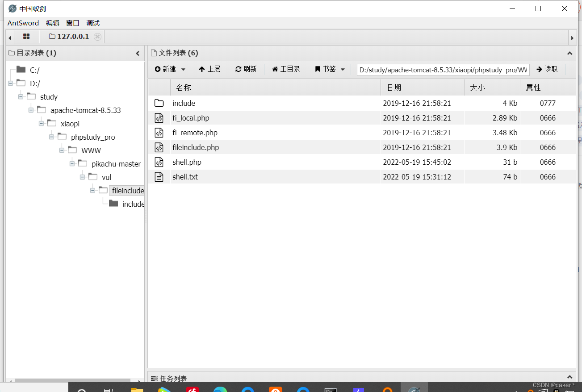Open the 窗口 menu
This screenshot has width=582, height=392.
[x=73, y=23]
